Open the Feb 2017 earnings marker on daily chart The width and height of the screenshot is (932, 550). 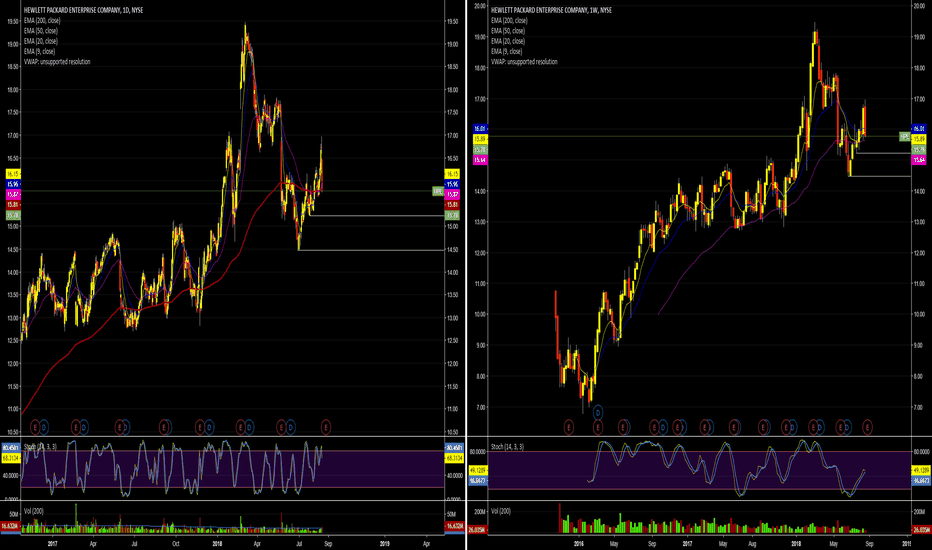[x=75, y=427]
